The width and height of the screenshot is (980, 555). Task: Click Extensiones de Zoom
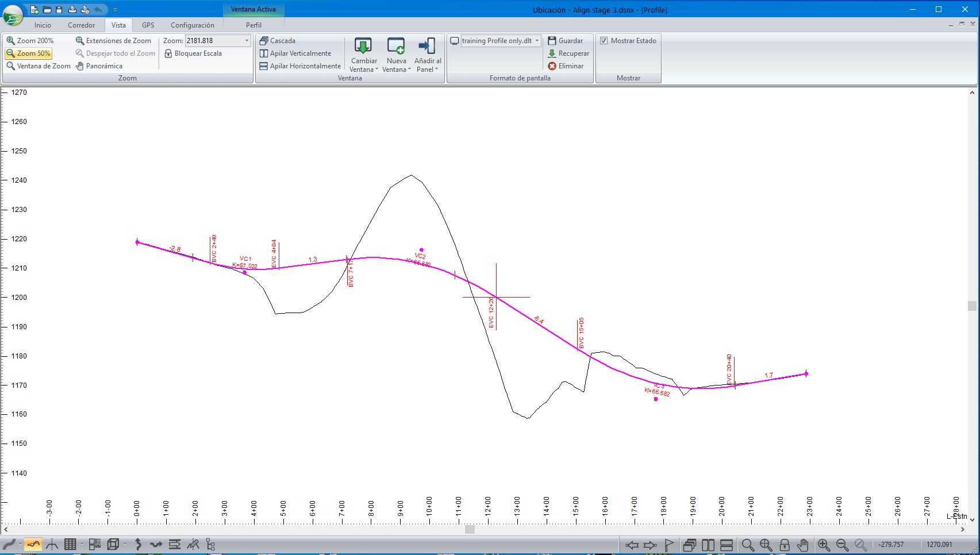tap(113, 41)
